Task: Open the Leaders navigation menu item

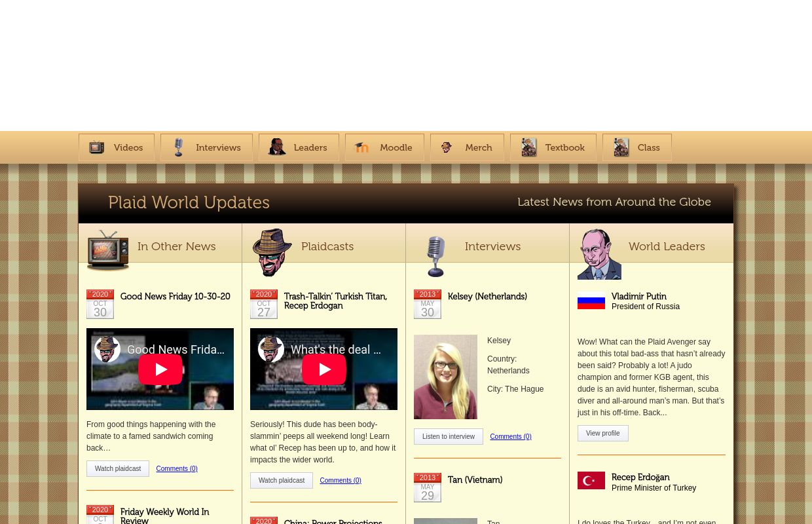Action: (299, 148)
